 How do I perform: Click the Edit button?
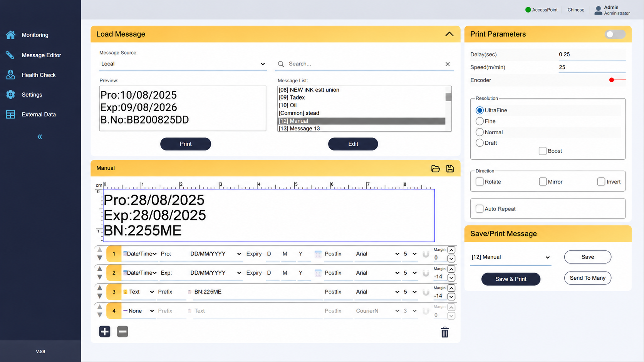point(353,144)
